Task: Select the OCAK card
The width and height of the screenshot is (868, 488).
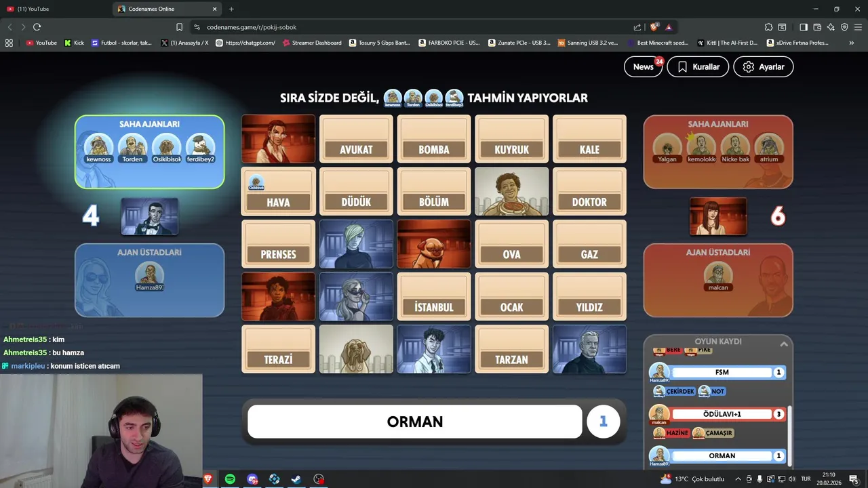Action: coord(511,297)
